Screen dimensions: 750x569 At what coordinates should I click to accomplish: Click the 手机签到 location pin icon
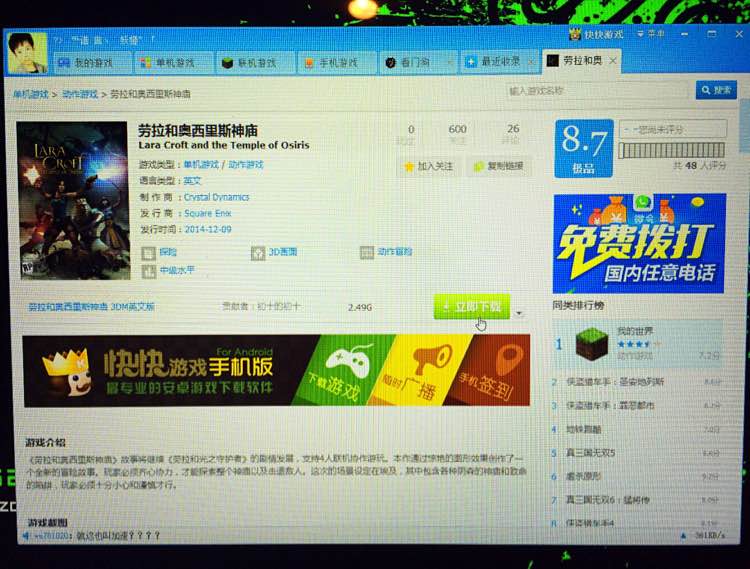click(x=510, y=360)
